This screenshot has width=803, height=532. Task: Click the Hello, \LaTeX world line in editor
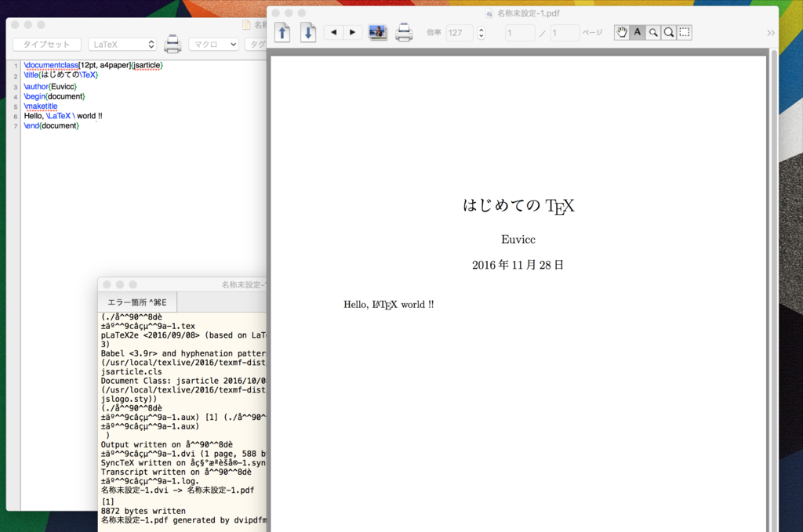pyautogui.click(x=63, y=116)
